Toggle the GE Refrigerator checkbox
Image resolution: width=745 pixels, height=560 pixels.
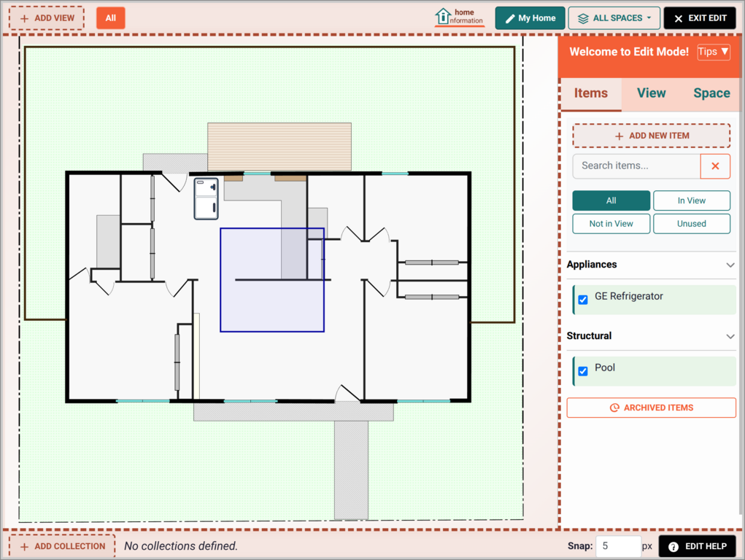click(x=583, y=300)
